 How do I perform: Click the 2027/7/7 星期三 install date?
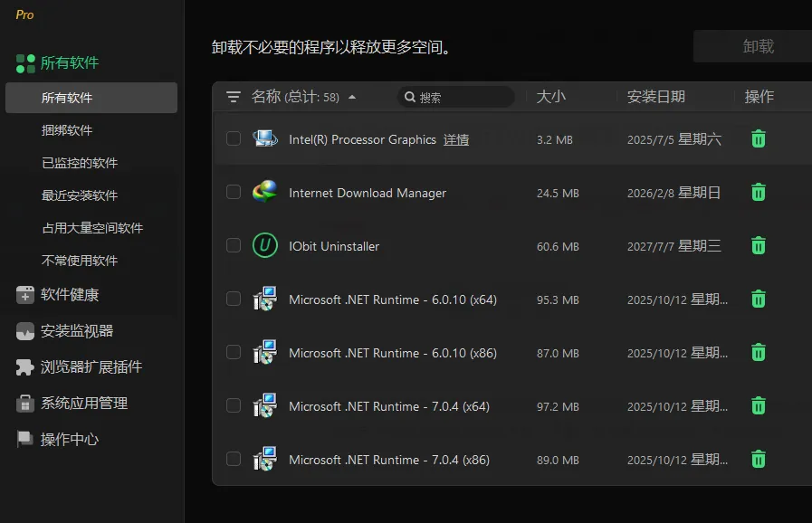[x=673, y=246]
